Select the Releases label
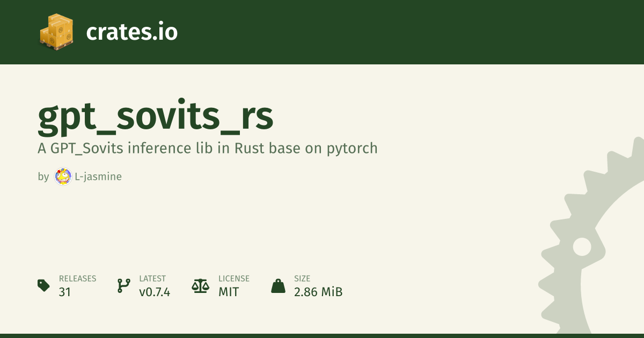The image size is (644, 338). (77, 278)
